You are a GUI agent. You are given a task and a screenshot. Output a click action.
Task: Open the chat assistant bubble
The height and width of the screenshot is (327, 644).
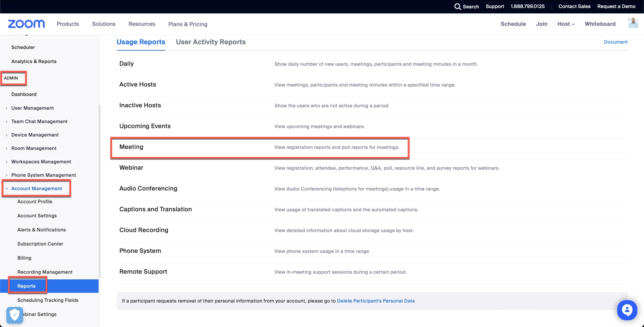pos(627,310)
